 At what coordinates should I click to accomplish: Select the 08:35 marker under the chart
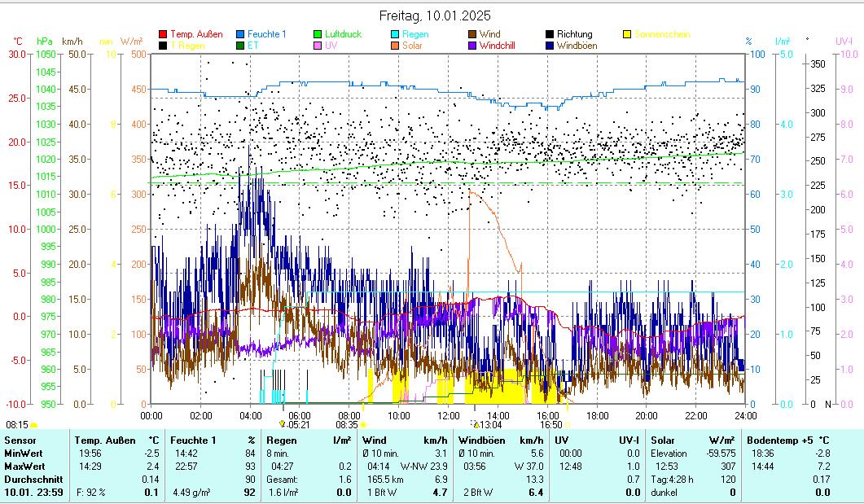347,424
